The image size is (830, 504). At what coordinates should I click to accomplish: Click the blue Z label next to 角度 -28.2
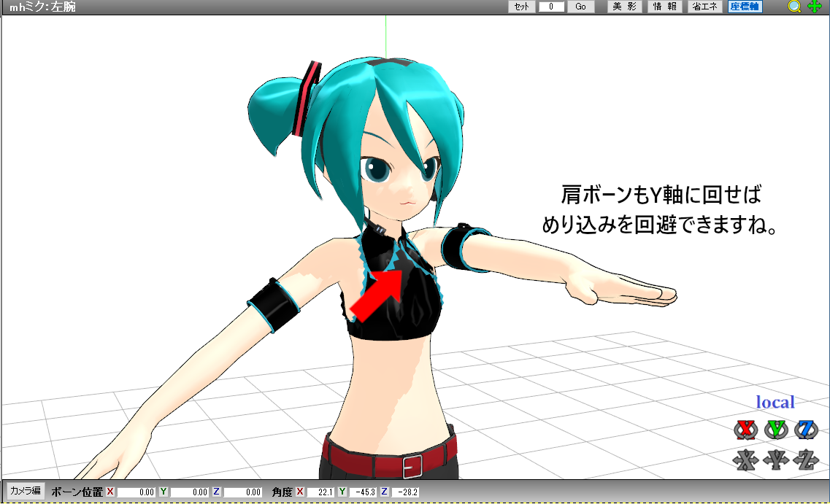point(385,492)
